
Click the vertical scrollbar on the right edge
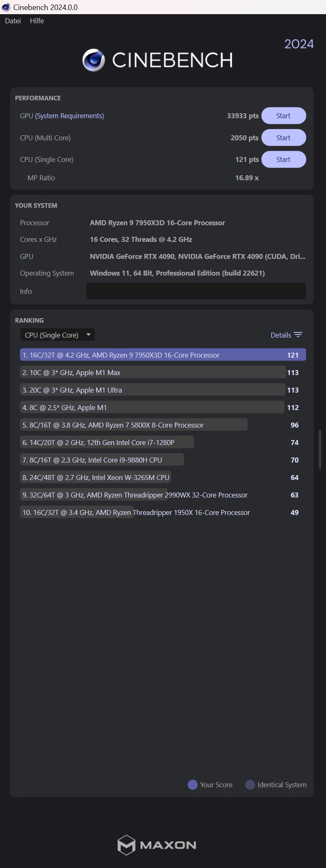(x=320, y=449)
